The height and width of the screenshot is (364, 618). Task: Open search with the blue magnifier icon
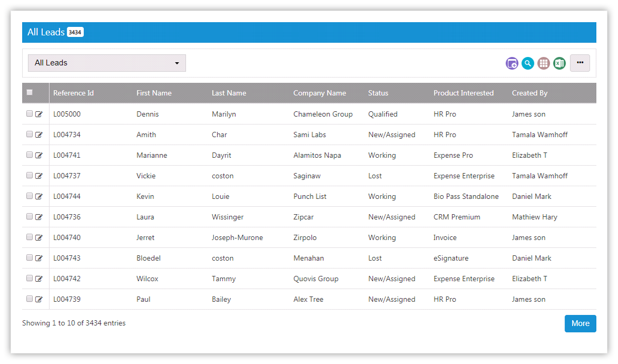click(528, 63)
